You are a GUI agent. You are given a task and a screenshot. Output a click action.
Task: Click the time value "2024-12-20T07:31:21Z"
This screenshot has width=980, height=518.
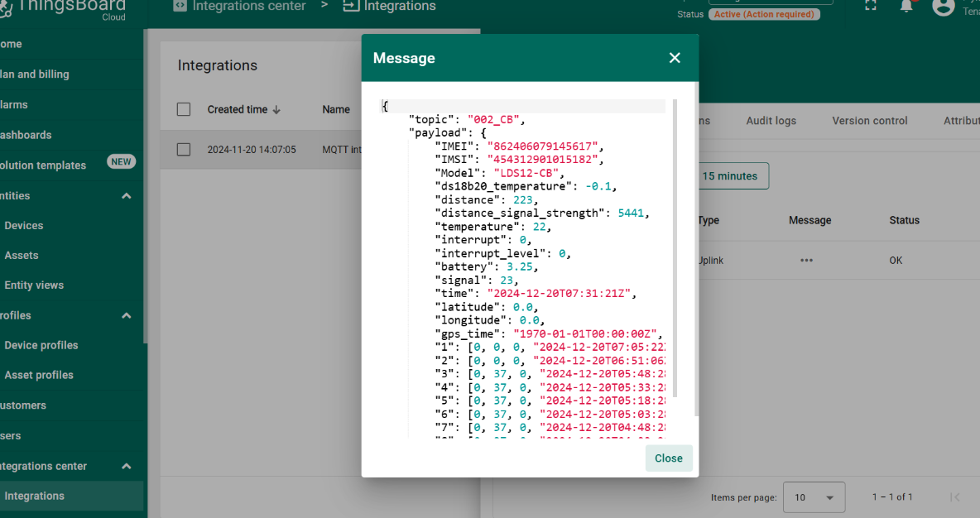pyautogui.click(x=561, y=294)
